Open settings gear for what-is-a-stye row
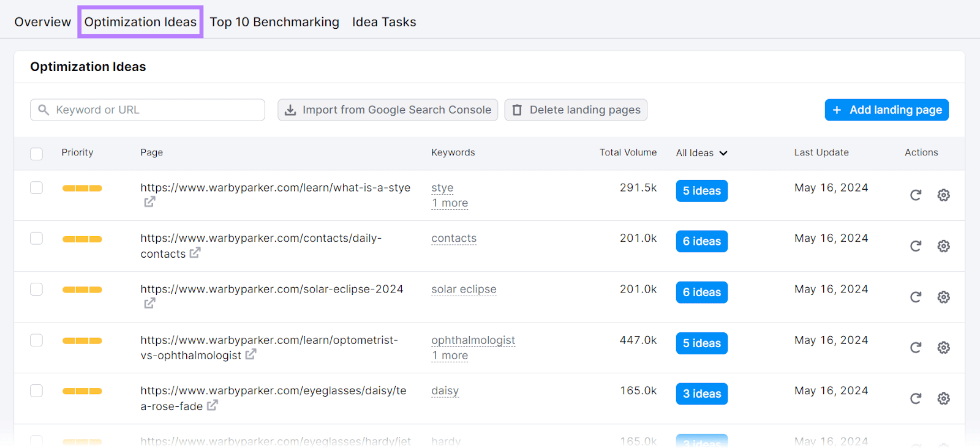980x448 pixels. [x=944, y=195]
